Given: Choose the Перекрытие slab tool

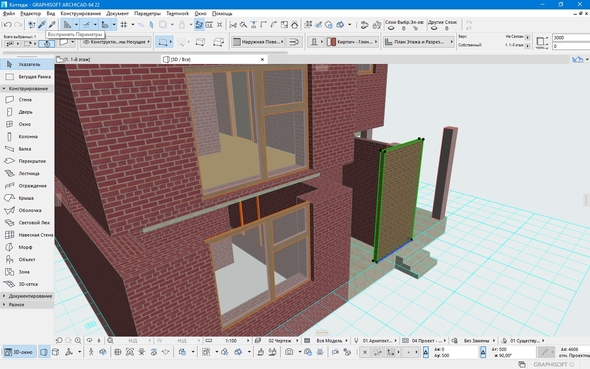Looking at the screenshot, I should click(x=27, y=161).
